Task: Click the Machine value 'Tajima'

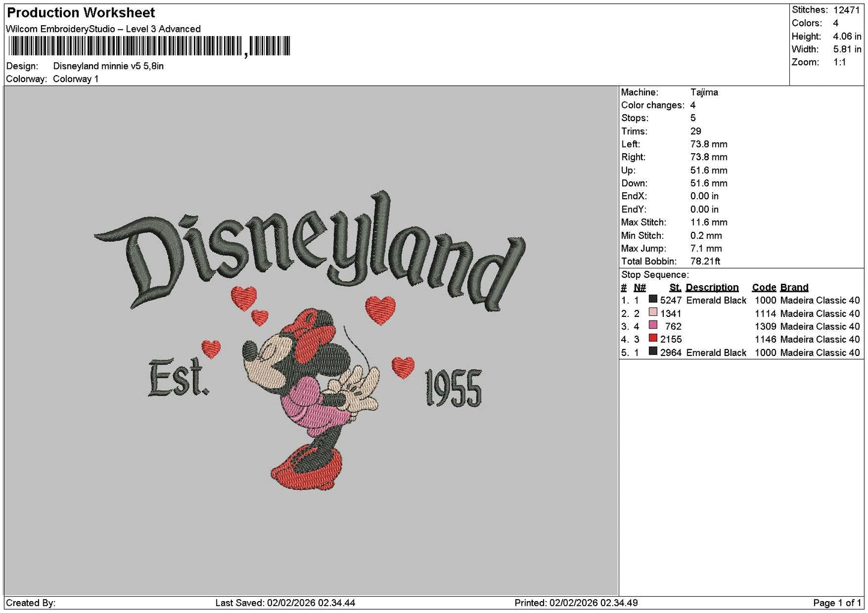Action: pyautogui.click(x=704, y=92)
